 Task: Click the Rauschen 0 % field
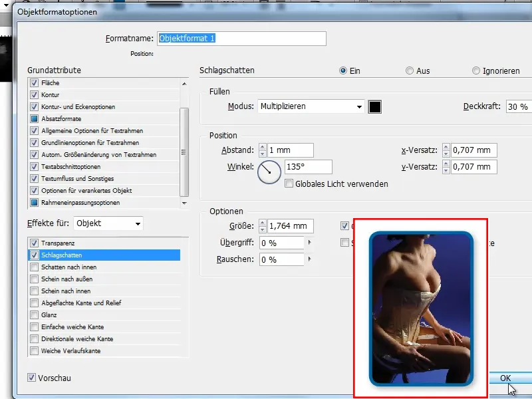[281, 259]
